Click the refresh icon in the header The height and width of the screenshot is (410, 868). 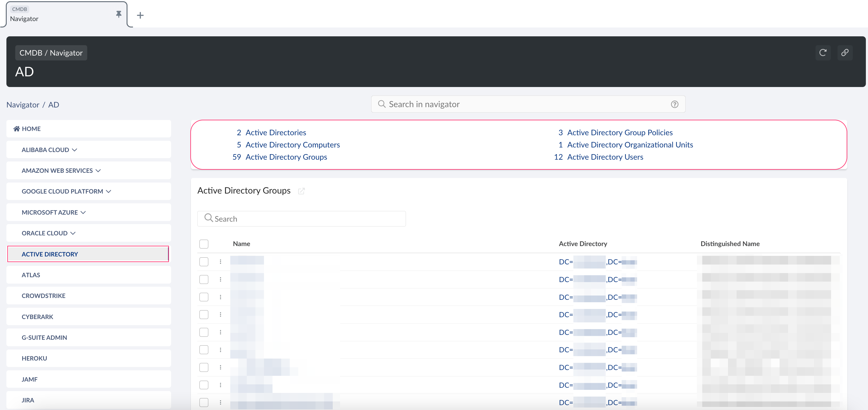click(x=823, y=53)
